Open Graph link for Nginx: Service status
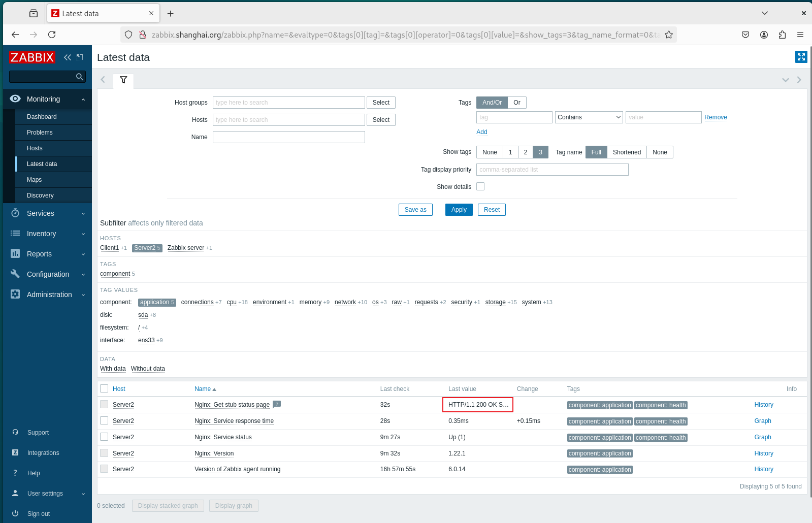 (x=762, y=437)
